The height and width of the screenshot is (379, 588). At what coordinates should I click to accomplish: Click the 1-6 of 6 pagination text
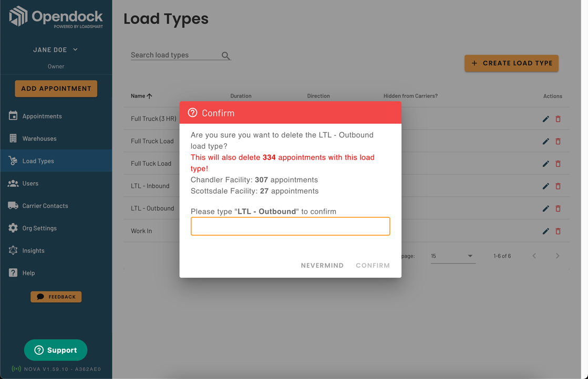coord(502,256)
